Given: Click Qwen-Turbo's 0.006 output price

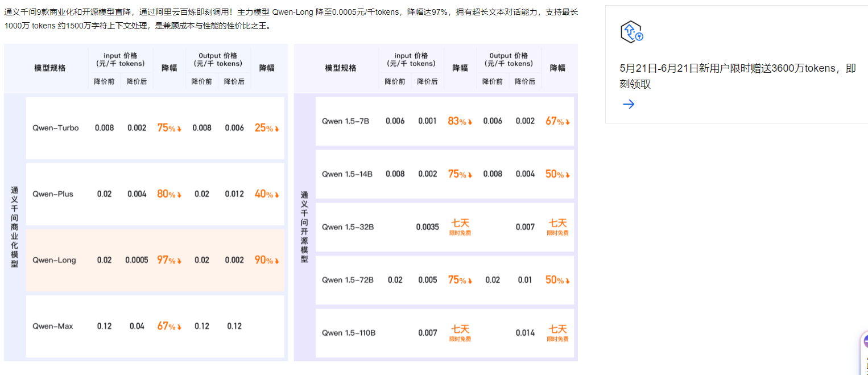Looking at the screenshot, I should coord(234,128).
